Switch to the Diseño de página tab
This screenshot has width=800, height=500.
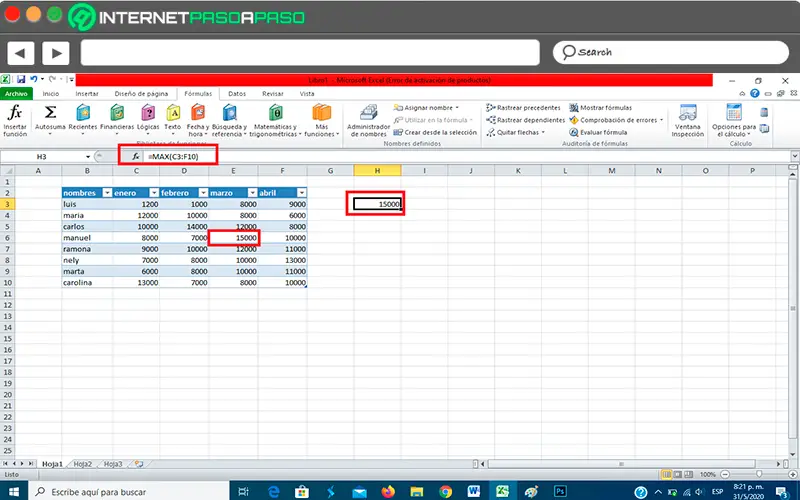click(x=141, y=94)
